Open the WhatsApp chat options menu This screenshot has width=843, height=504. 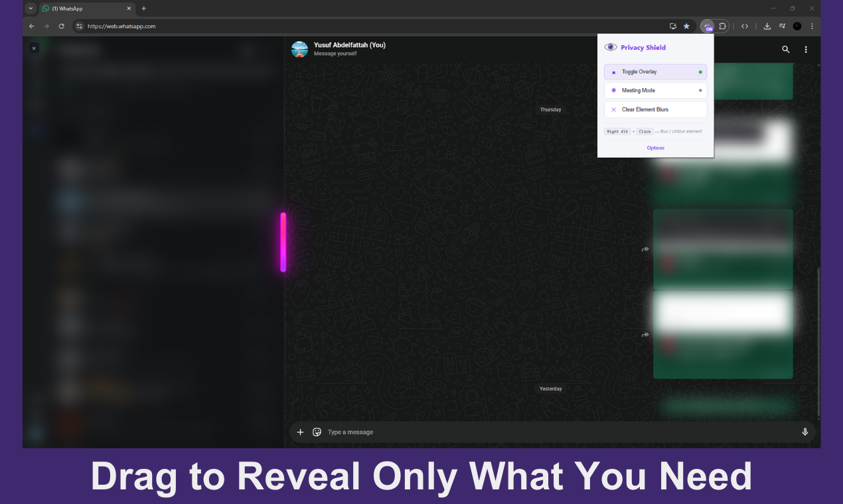(806, 49)
